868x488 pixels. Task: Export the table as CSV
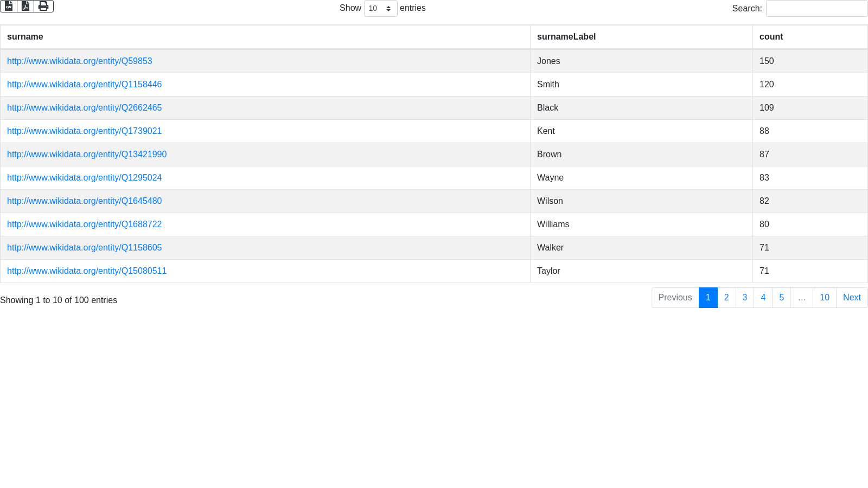[x=9, y=6]
